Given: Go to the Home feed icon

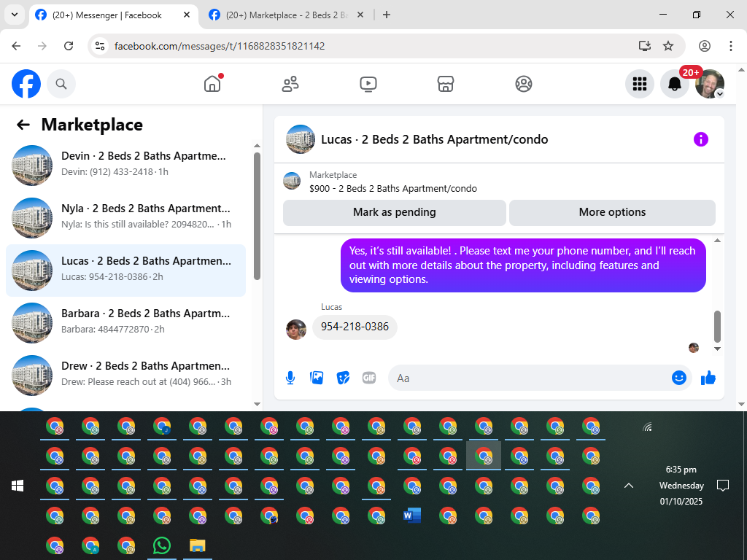Looking at the screenshot, I should point(212,84).
